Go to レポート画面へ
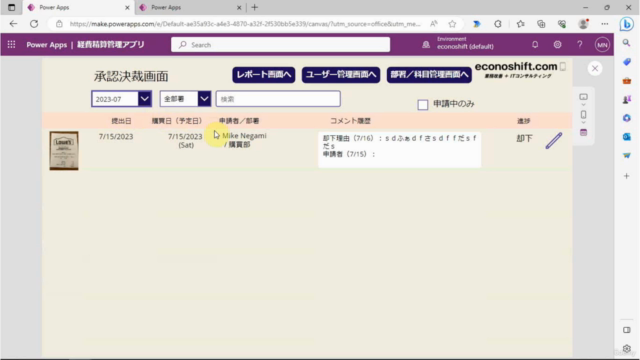The width and height of the screenshot is (640, 360). [264, 75]
